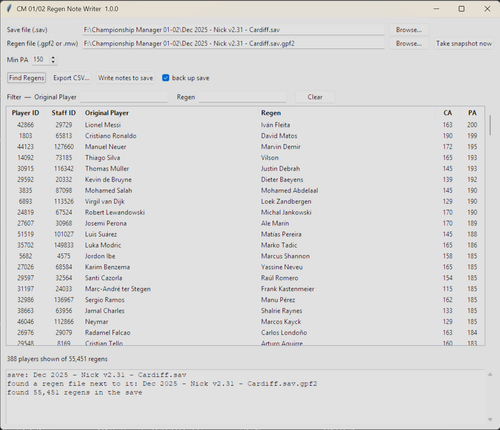Click the Min PA spinbox arrows
The width and height of the screenshot is (500, 430).
click(53, 60)
